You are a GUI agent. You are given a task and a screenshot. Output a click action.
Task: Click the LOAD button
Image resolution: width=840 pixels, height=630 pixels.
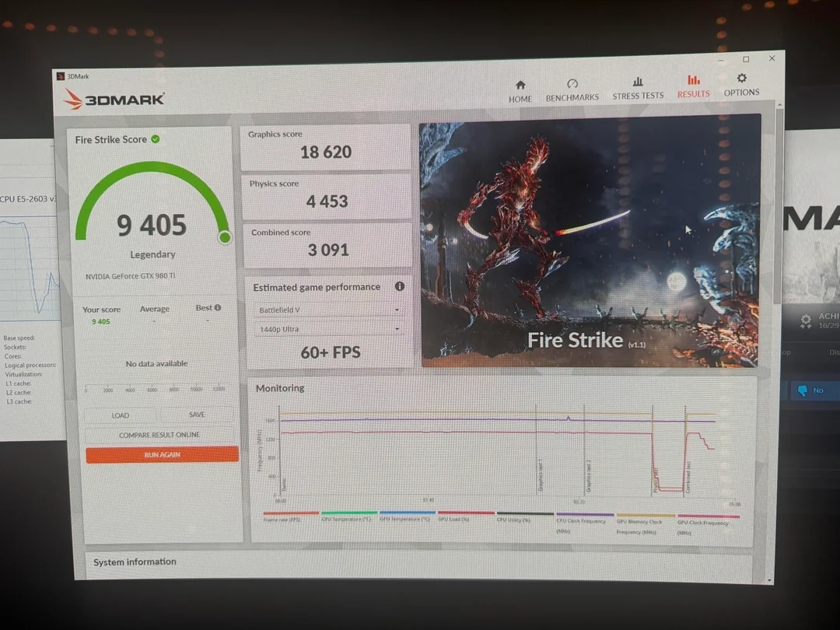pos(121,415)
